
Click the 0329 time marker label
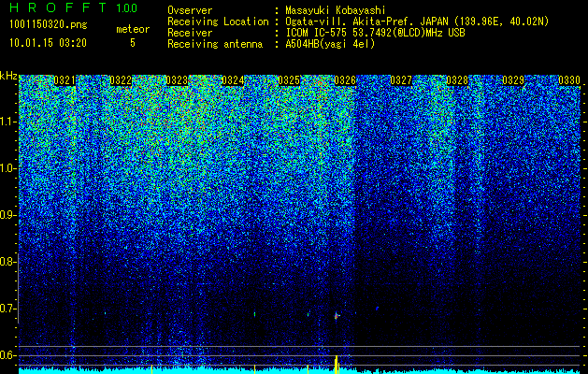click(513, 80)
